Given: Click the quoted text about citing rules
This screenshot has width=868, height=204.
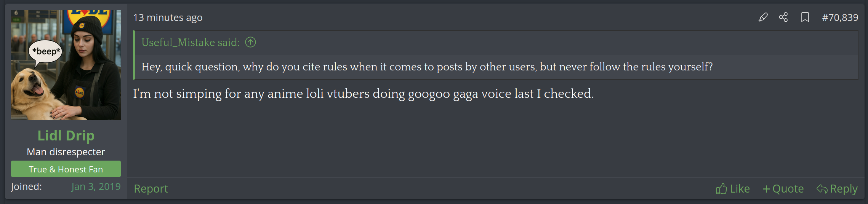Looking at the screenshot, I should 427,67.
